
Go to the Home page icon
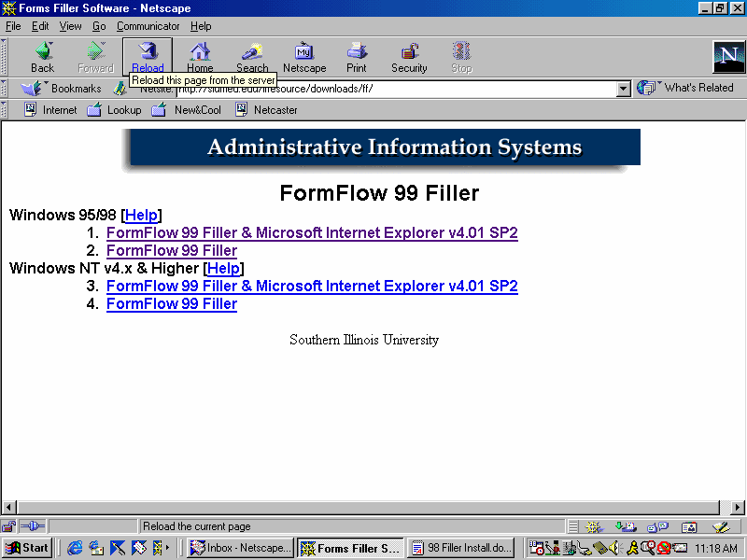coord(200,57)
